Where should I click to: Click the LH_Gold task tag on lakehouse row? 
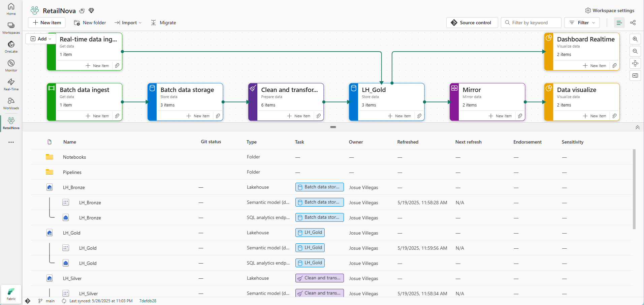310,233
